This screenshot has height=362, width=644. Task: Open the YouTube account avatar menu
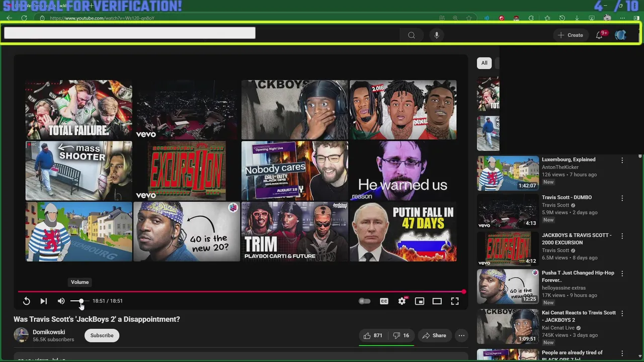pos(620,35)
